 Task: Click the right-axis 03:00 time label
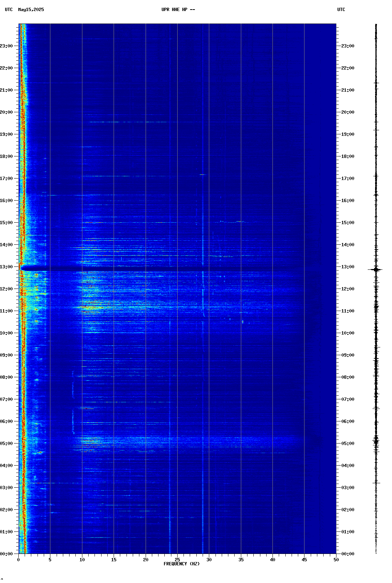[x=348, y=488]
